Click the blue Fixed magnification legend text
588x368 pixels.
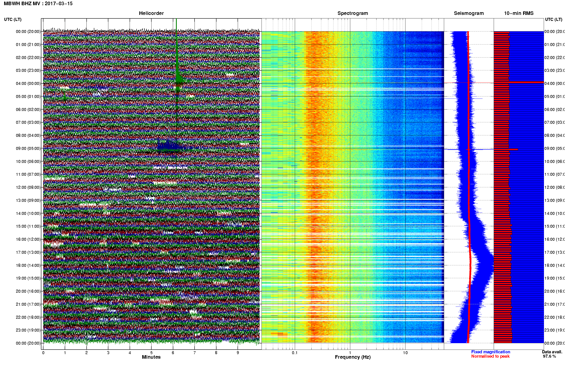(x=491, y=352)
